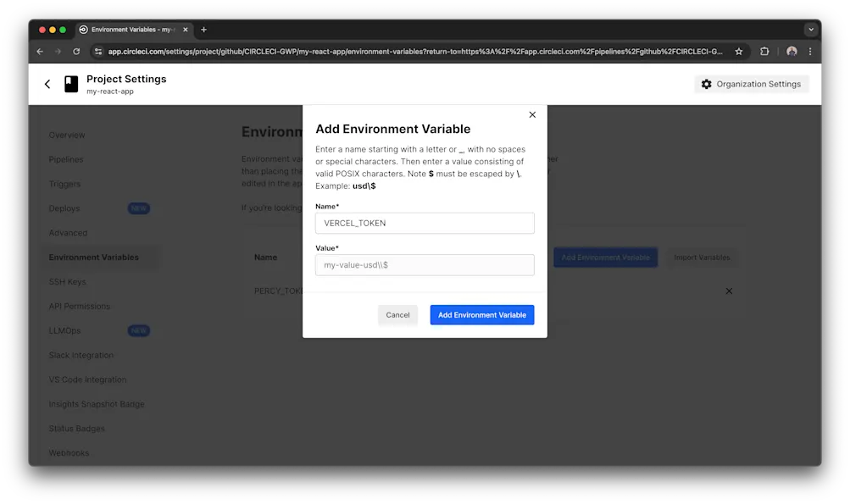Reload the current page in the browser

(x=76, y=51)
